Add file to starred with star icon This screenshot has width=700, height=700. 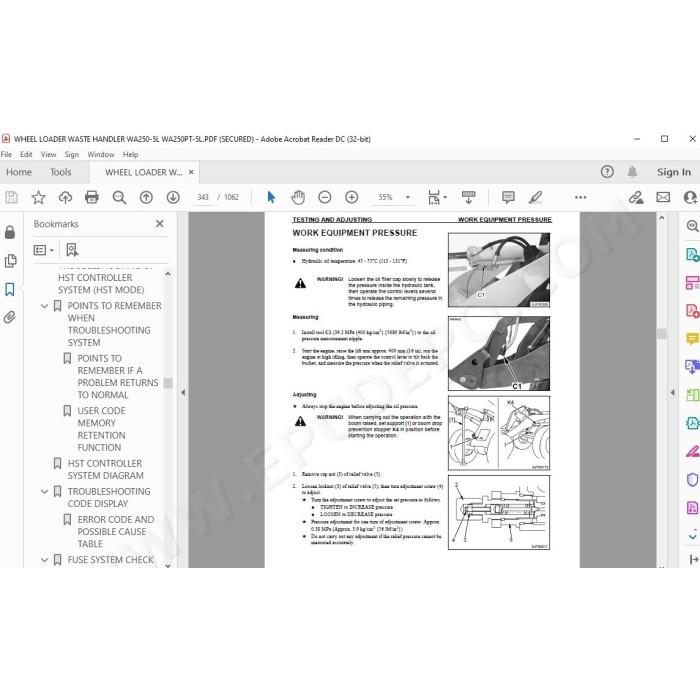(x=38, y=197)
